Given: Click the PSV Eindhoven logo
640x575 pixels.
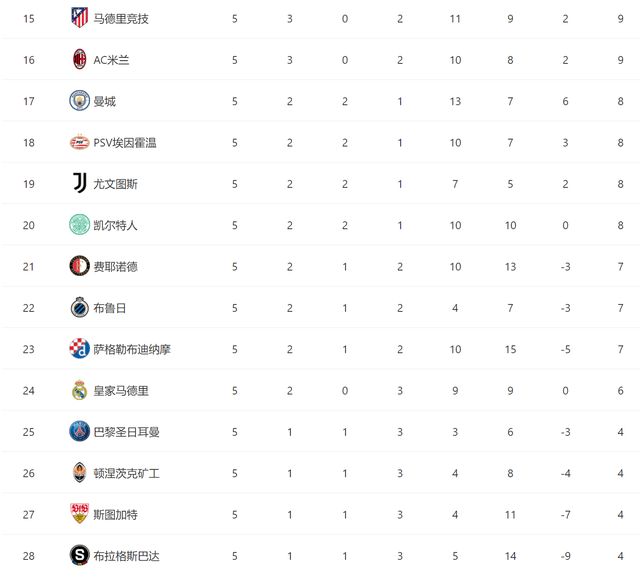Looking at the screenshot, I should pyautogui.click(x=79, y=142).
